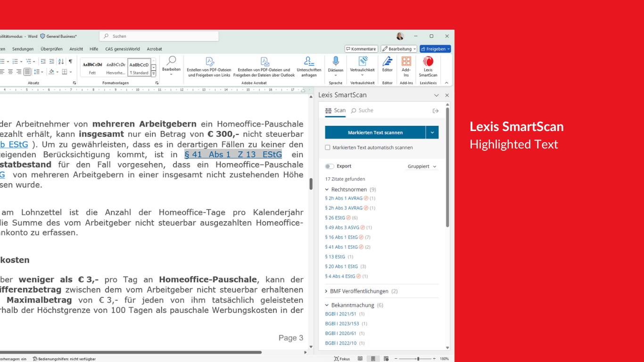This screenshot has width=644, height=362.
Task: Open citation § 49 Abs 3 ASVG
Action: pos(342,228)
